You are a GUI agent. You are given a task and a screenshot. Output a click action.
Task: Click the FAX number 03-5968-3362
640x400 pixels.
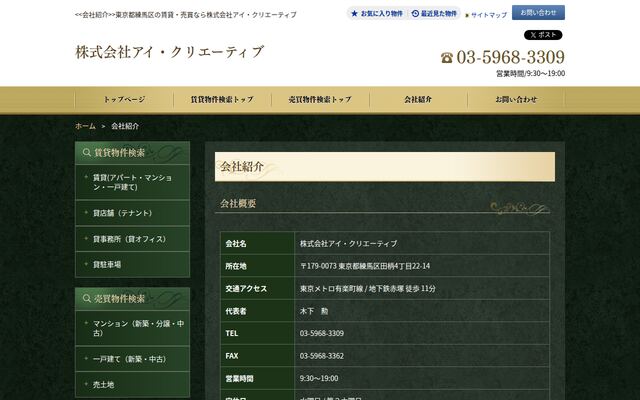[x=322, y=356]
